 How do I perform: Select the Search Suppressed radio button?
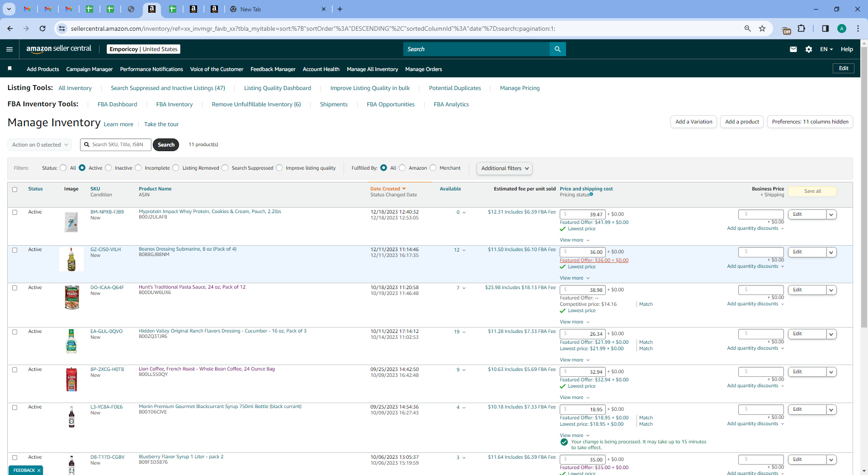[x=225, y=168]
